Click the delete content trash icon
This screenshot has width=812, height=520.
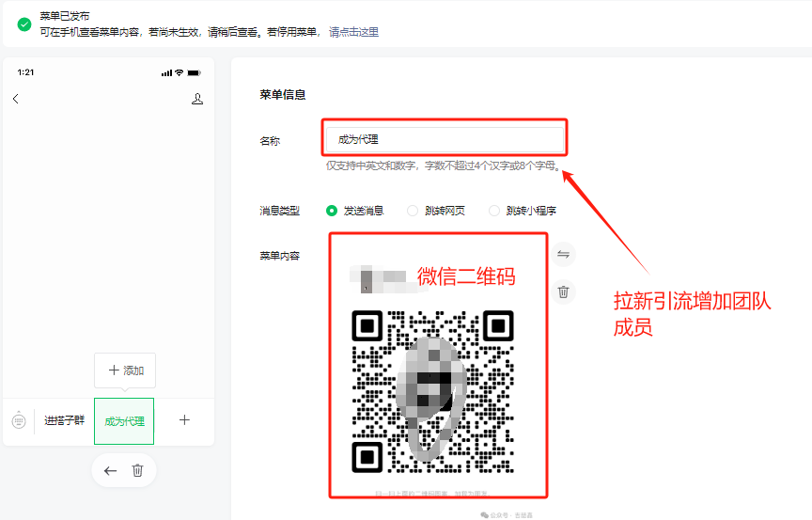(563, 292)
